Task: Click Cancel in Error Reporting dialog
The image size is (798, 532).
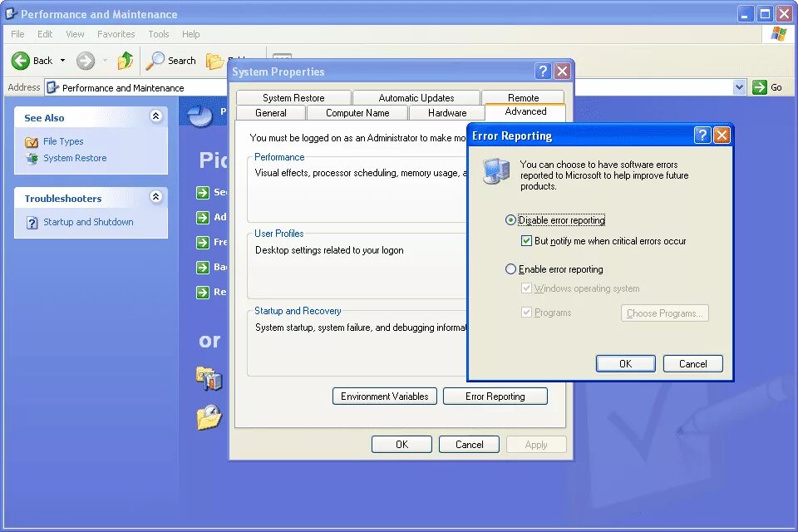Action: pos(693,363)
